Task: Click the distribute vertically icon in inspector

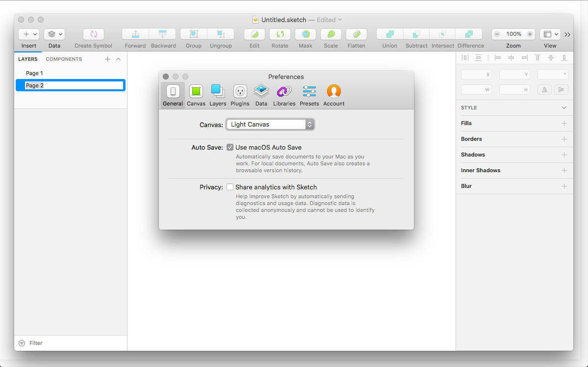Action: [478, 58]
